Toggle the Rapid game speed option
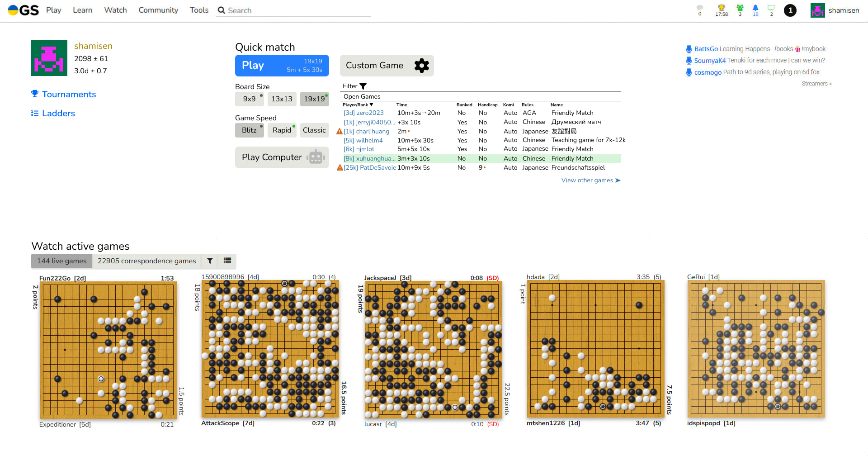 pos(282,130)
